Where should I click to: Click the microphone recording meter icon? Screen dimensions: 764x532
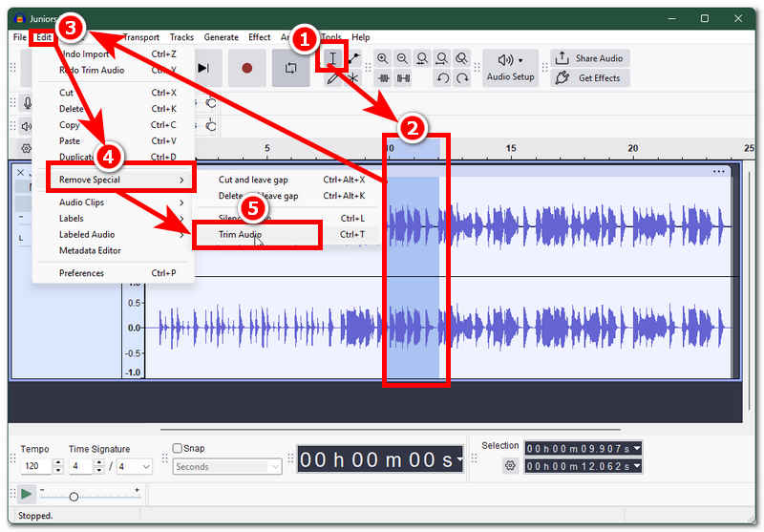28,103
